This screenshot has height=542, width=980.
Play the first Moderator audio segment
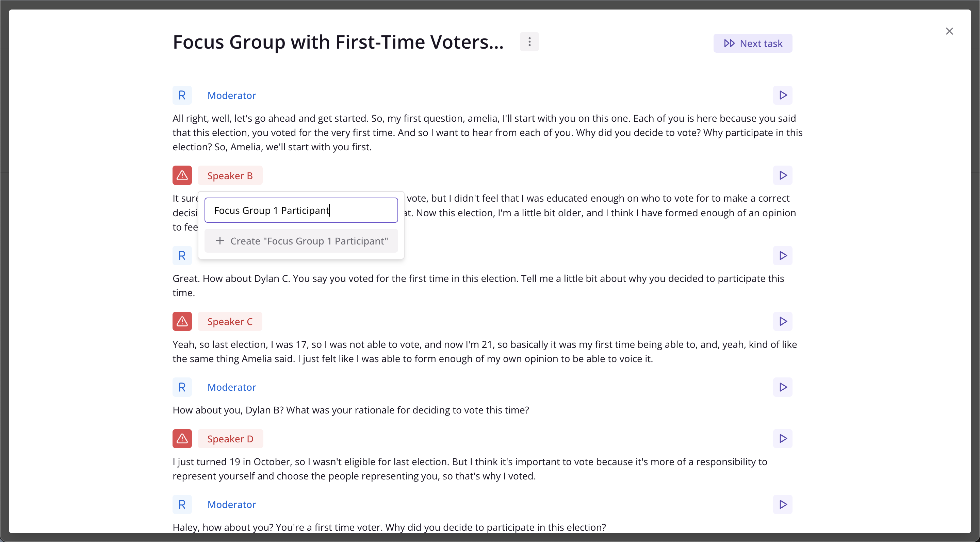(783, 95)
